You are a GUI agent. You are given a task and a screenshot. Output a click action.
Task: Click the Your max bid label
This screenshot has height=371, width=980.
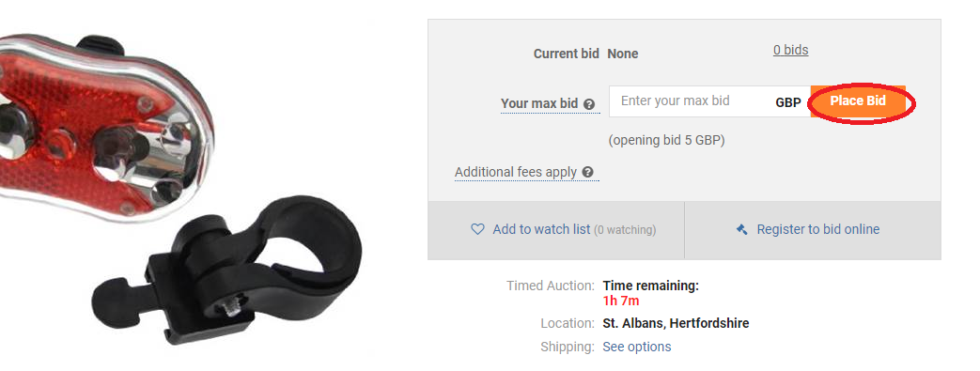click(x=539, y=104)
